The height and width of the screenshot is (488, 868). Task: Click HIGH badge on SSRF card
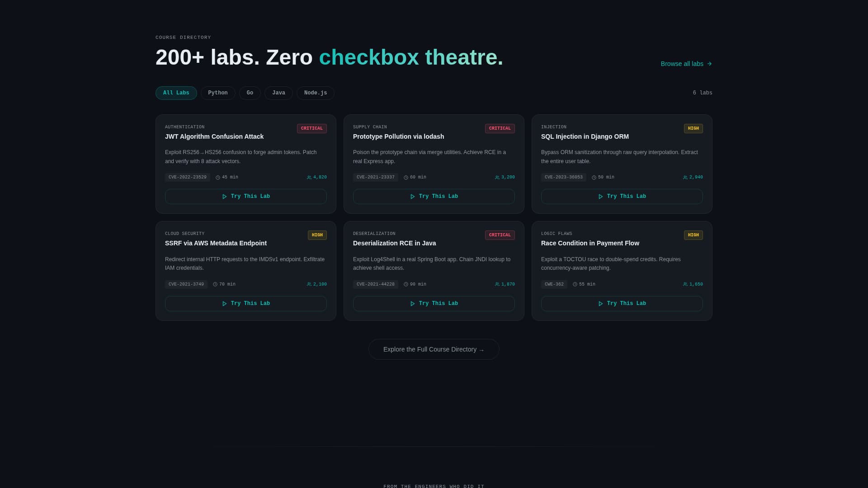(317, 235)
